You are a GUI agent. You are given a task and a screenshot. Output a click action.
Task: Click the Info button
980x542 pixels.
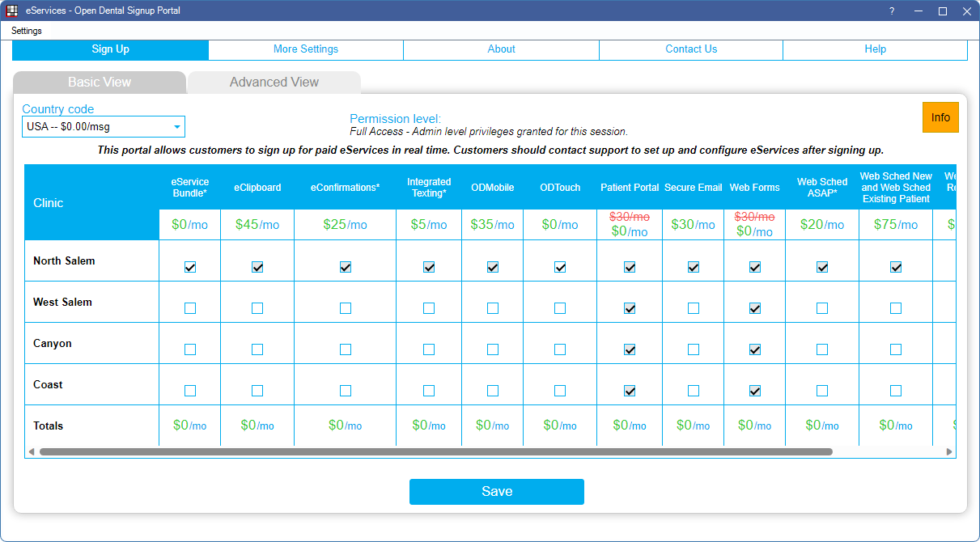pyautogui.click(x=940, y=117)
